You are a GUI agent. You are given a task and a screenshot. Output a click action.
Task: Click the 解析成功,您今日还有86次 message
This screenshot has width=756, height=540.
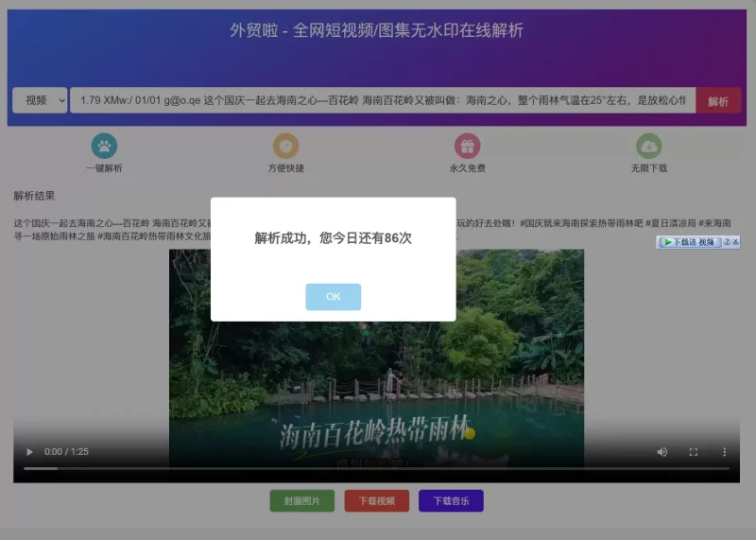(334, 238)
